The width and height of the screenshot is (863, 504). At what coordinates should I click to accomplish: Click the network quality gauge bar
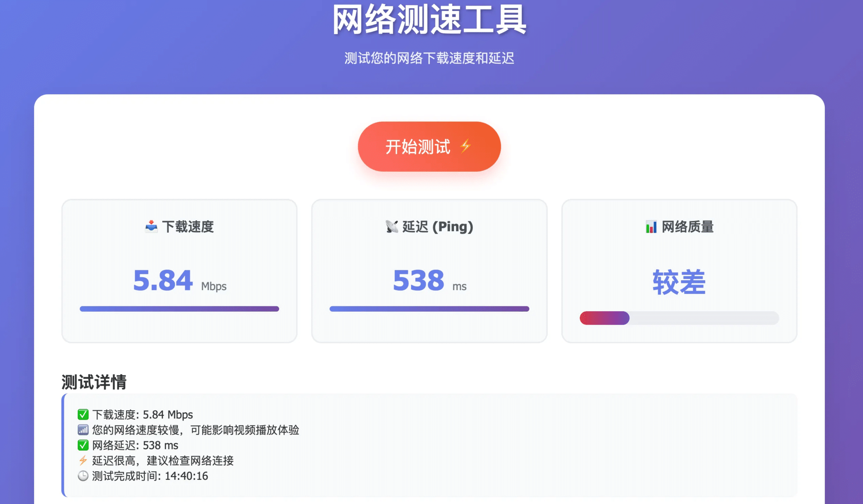click(679, 318)
